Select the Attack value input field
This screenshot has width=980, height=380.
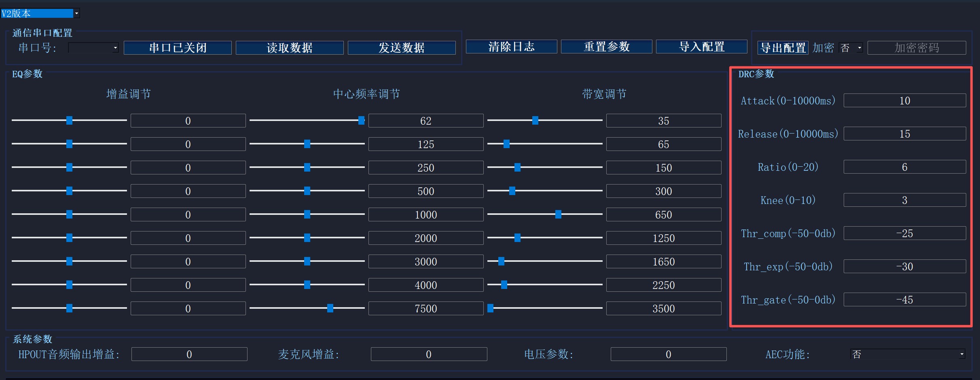pos(905,100)
